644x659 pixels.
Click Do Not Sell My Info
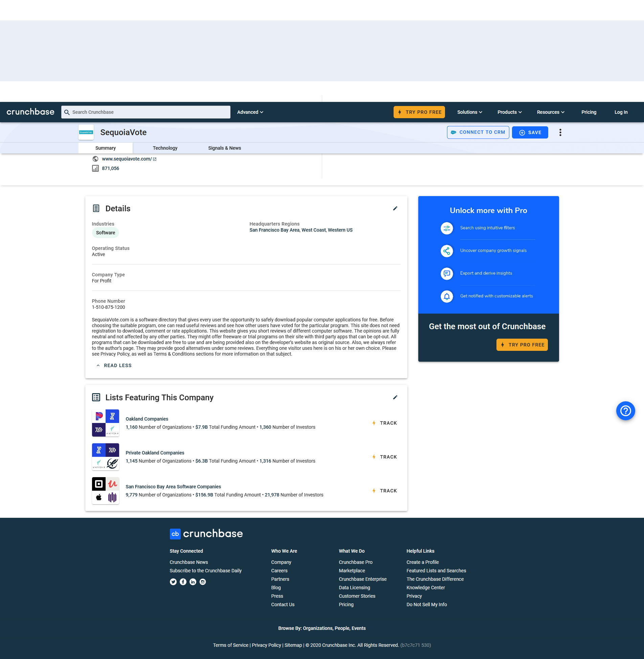(427, 604)
